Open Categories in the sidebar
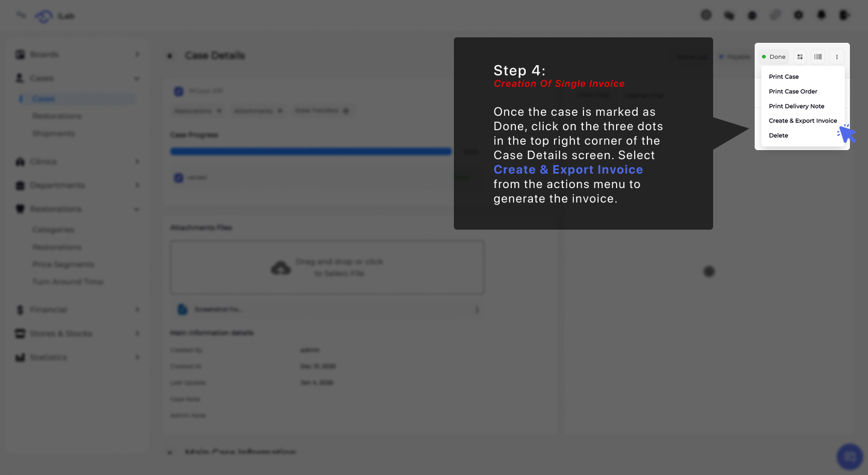This screenshot has height=475, width=868. click(54, 230)
